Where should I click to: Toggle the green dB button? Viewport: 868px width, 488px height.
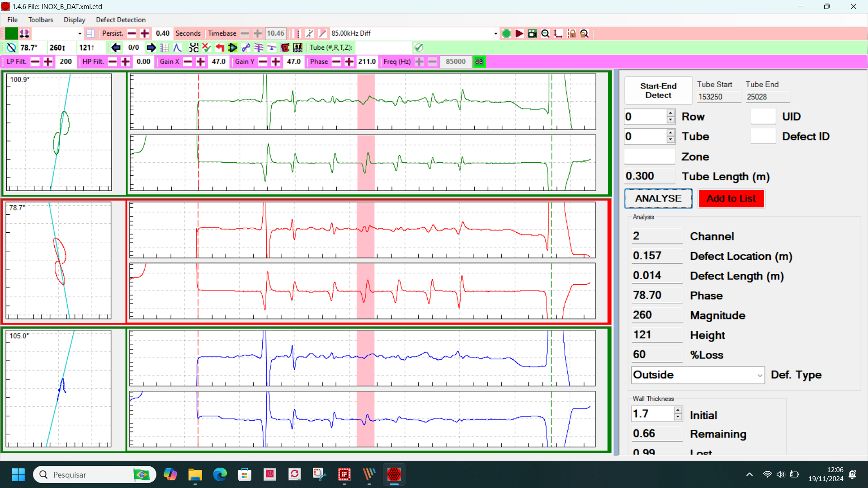click(479, 61)
